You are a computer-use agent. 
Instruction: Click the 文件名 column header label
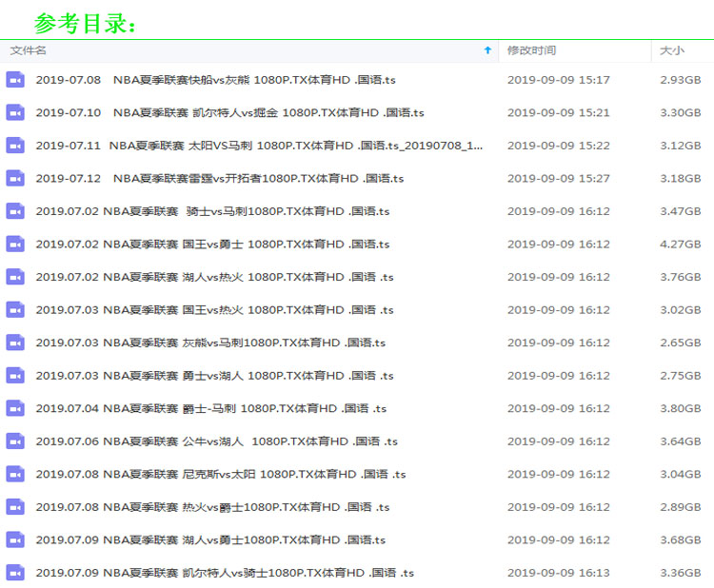coord(29,50)
